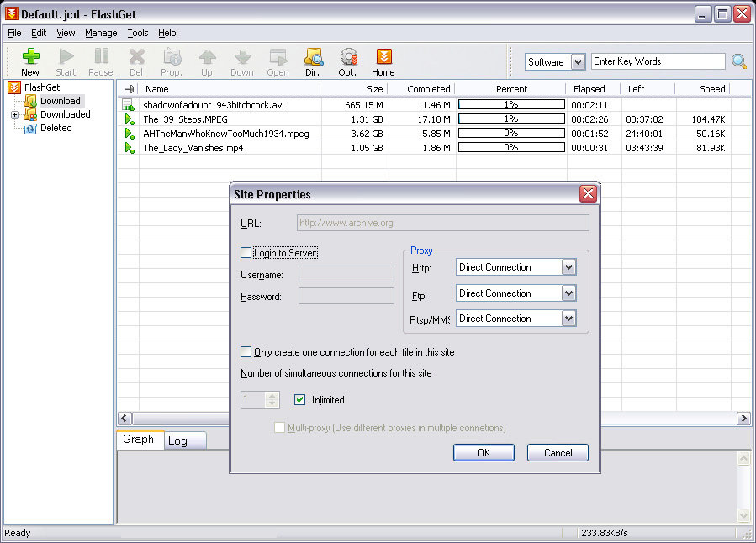Screen dimensions: 756x543
Task: Click status icon of The_Lady_Vanishes.mp4 row
Action: 130,148
